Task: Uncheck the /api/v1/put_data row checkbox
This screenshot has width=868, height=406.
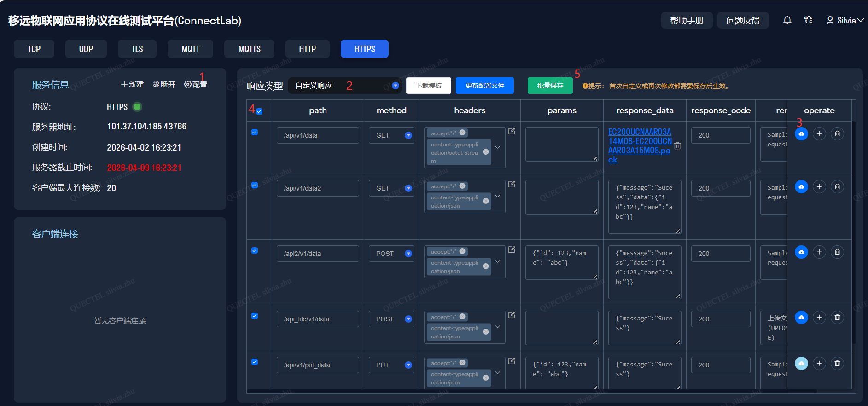Action: point(255,362)
